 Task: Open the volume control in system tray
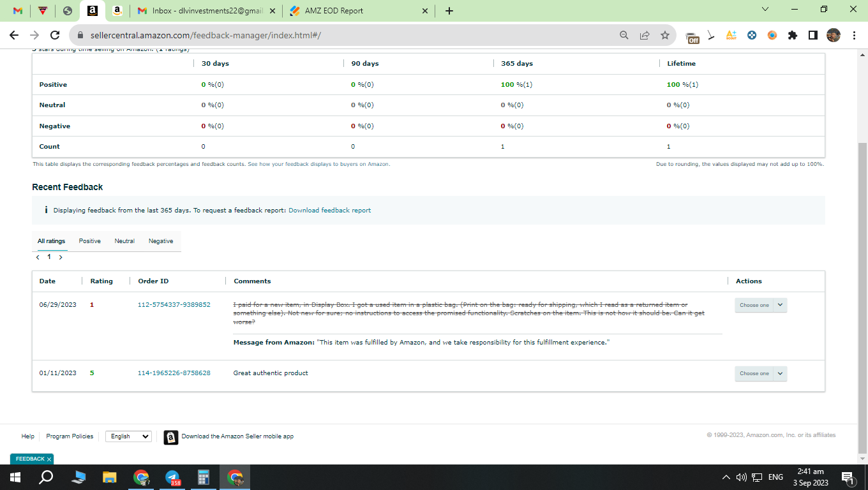[742, 477]
